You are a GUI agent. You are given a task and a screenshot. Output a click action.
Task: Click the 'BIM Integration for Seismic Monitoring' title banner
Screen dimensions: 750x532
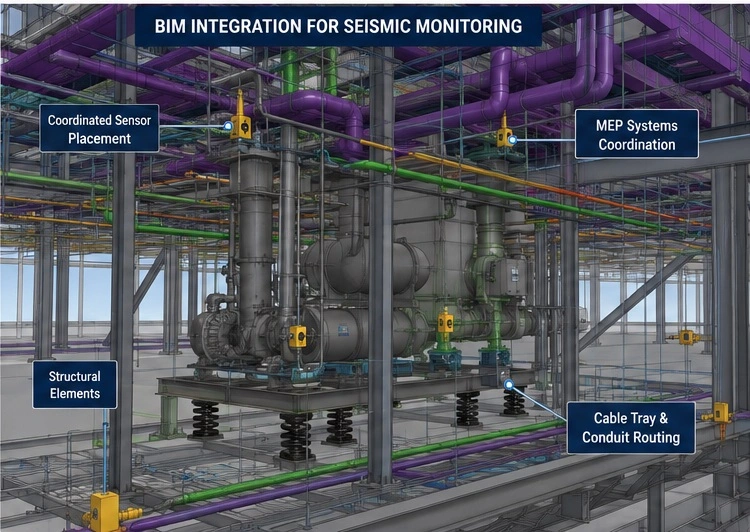click(338, 26)
